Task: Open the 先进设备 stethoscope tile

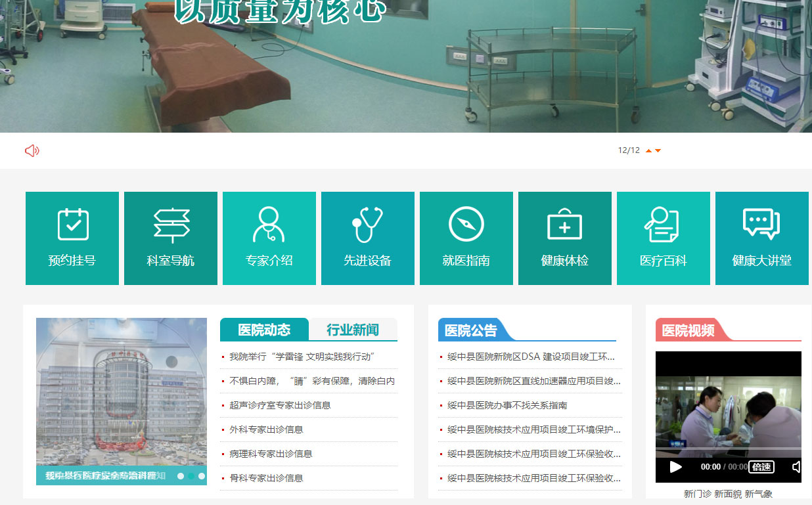Action: click(368, 238)
